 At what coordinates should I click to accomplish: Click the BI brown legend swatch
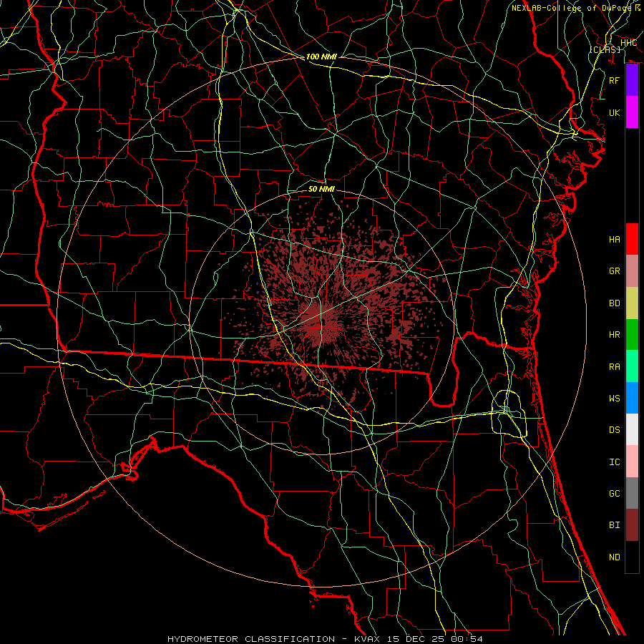[632, 525]
